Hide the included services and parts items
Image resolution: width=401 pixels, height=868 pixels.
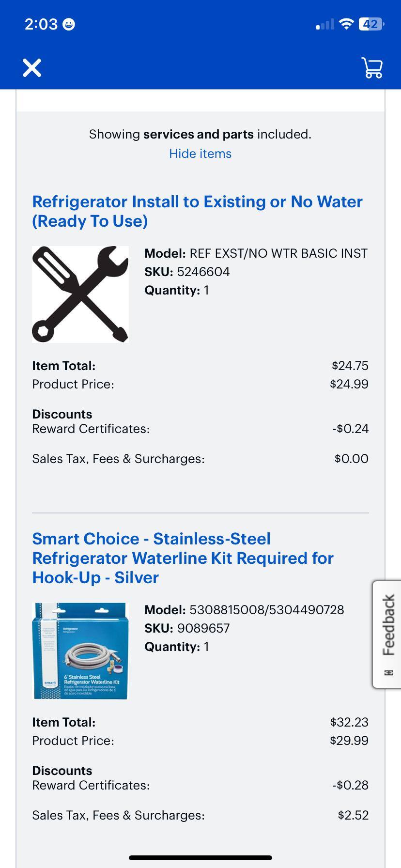click(x=200, y=154)
